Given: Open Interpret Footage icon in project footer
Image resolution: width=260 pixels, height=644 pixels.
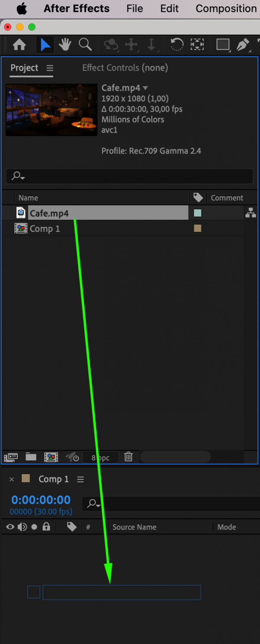Looking at the screenshot, I should coord(11,457).
